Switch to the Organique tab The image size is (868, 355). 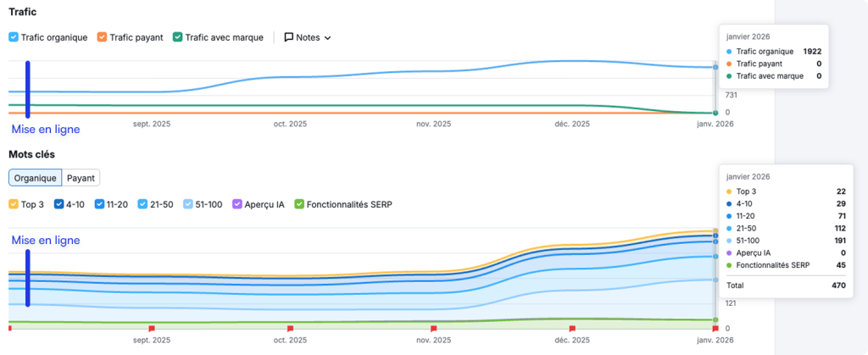(x=35, y=178)
